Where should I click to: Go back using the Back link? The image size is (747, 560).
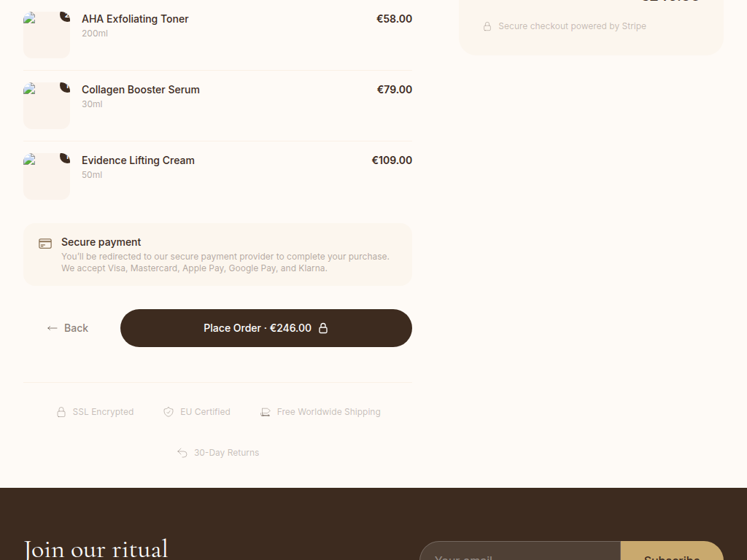tap(68, 328)
